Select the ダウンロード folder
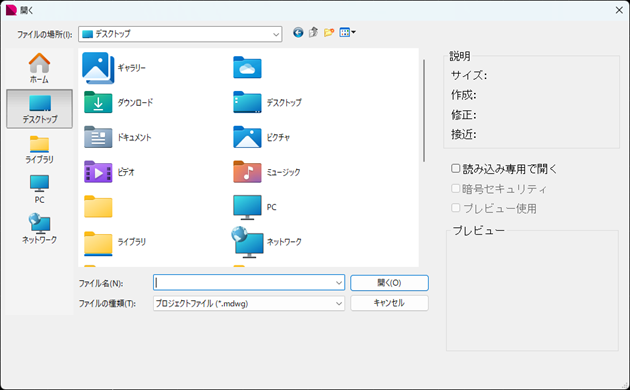This screenshot has height=390, width=630. 119,102
